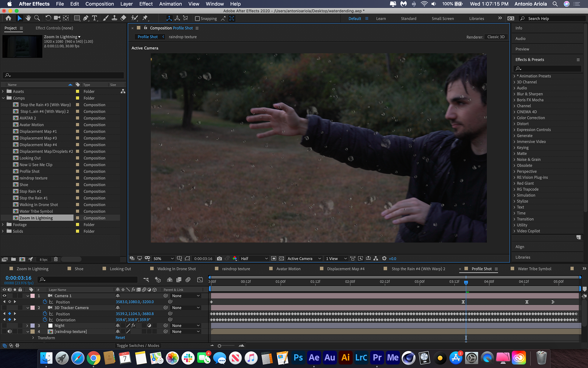Screen dimensions: 588x368
Task: Select the Puppet Pin tool
Action: pyautogui.click(x=145, y=18)
